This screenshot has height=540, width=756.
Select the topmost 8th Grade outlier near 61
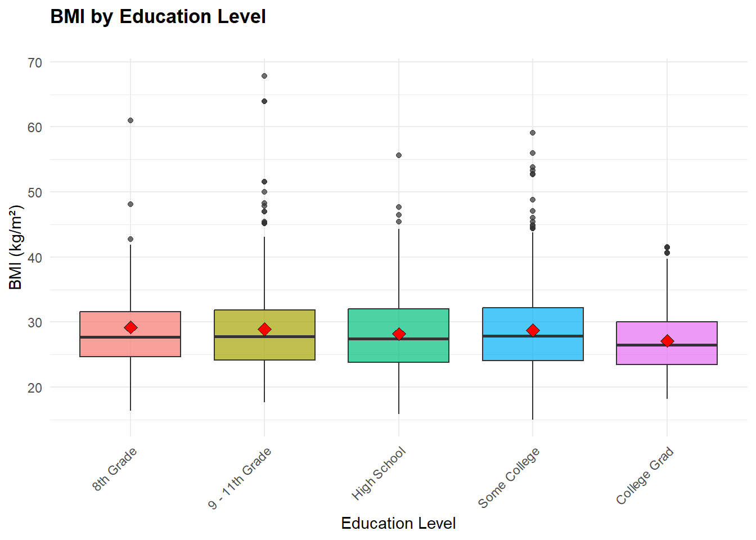[x=130, y=120]
